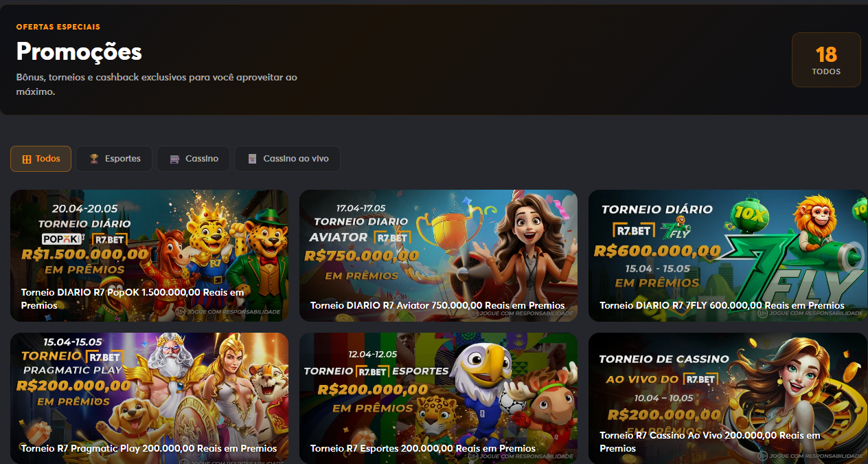Switch to the Esportes filter tab
The width and height of the screenshot is (868, 464).
[113, 158]
